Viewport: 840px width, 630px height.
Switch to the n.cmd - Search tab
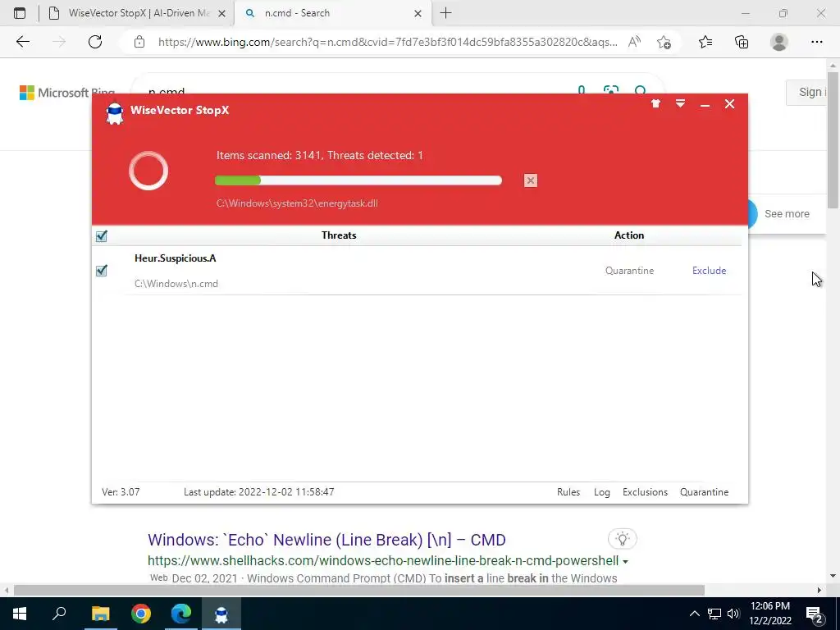(x=332, y=13)
